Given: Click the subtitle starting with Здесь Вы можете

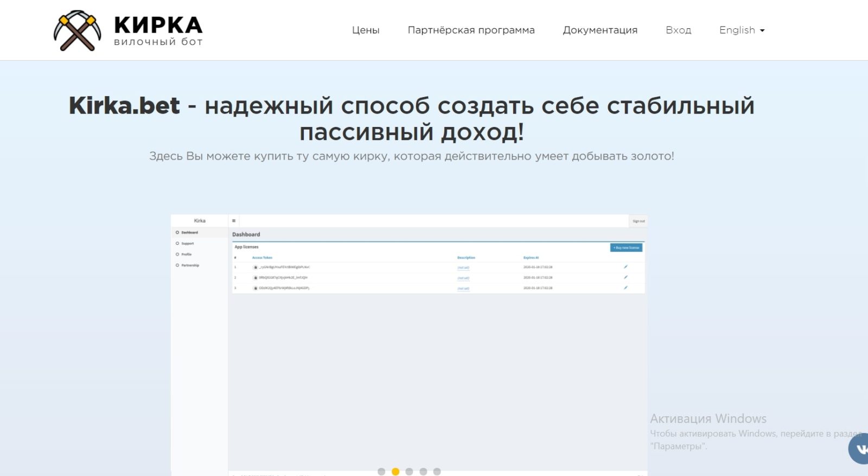Looking at the screenshot, I should [x=412, y=156].
